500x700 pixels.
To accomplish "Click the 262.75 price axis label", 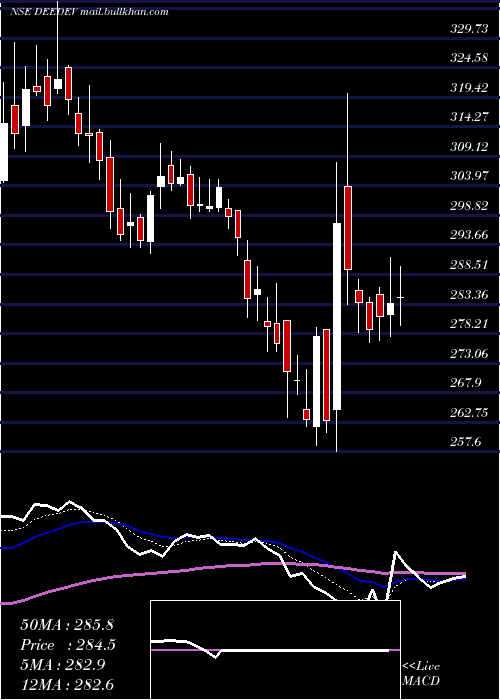I will [x=469, y=412].
